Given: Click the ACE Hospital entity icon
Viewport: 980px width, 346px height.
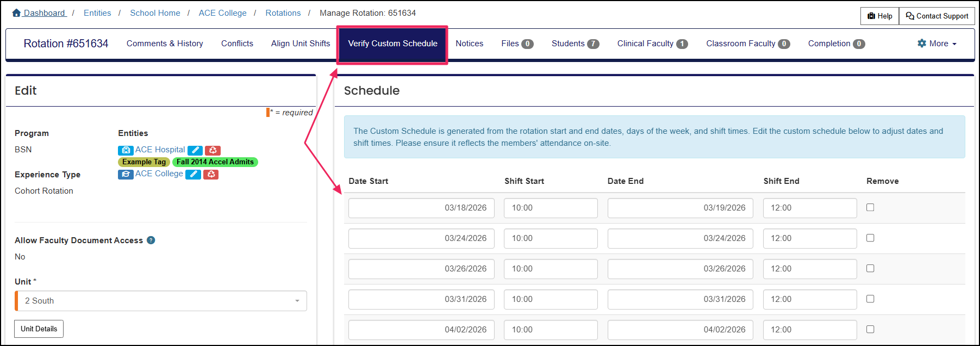Looking at the screenshot, I should point(126,150).
